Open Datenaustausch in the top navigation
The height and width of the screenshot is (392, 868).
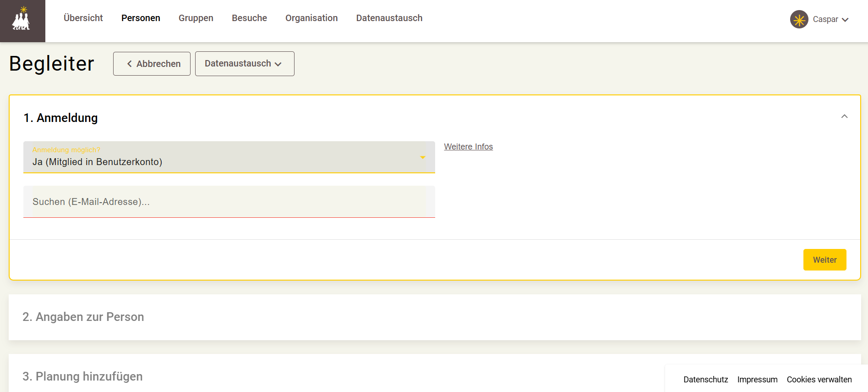pos(389,18)
